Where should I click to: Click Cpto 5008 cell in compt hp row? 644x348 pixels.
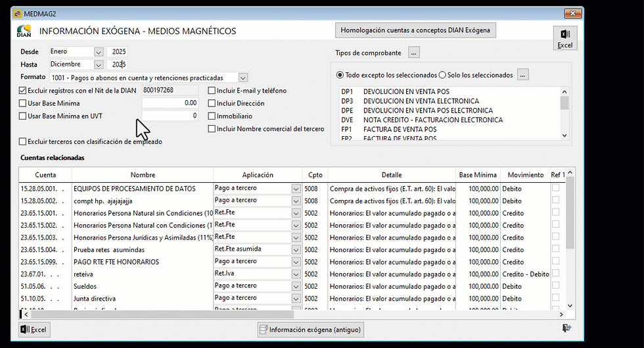[x=315, y=201]
